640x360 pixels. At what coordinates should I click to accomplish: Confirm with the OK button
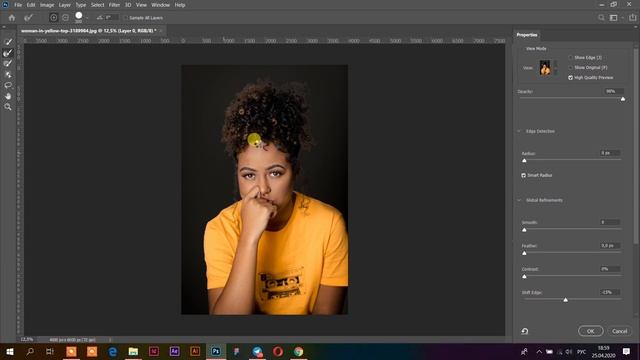[591, 331]
